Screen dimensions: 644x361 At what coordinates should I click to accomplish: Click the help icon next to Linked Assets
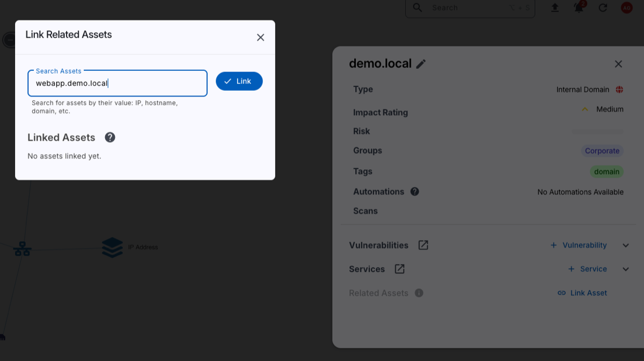110,138
